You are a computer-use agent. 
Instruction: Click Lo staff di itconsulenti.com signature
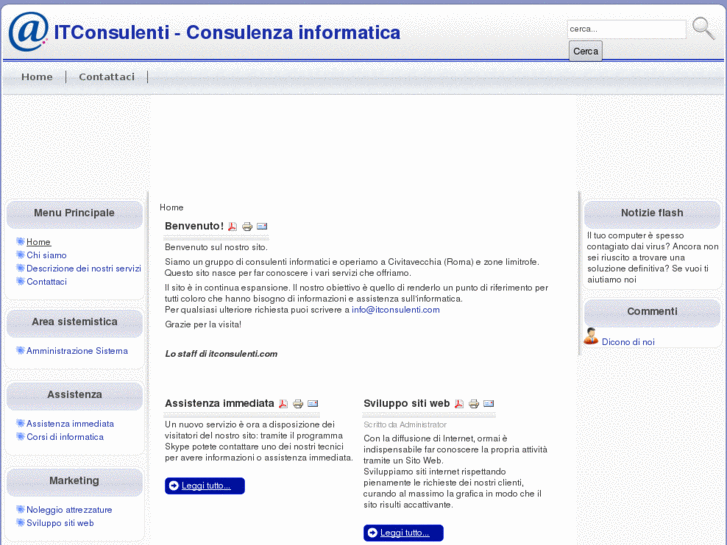tap(221, 354)
